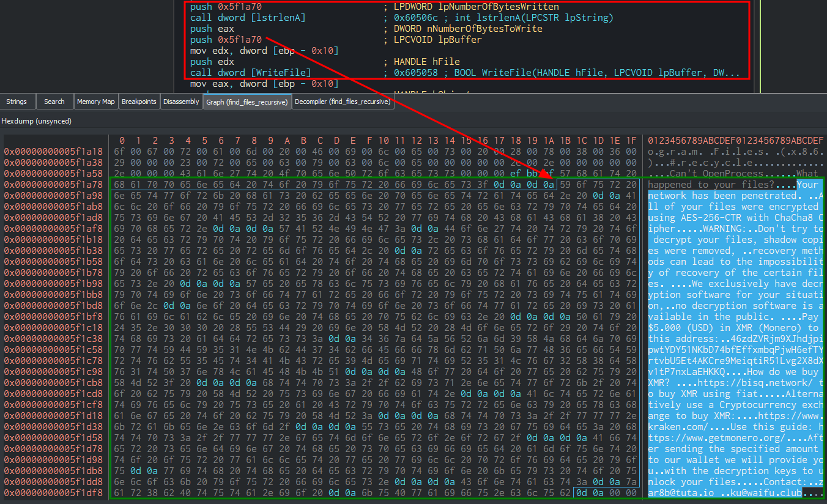Image resolution: width=827 pixels, height=504 pixels.
Task: Click the Hexdump (unsynced) panel title
Action: click(x=36, y=121)
